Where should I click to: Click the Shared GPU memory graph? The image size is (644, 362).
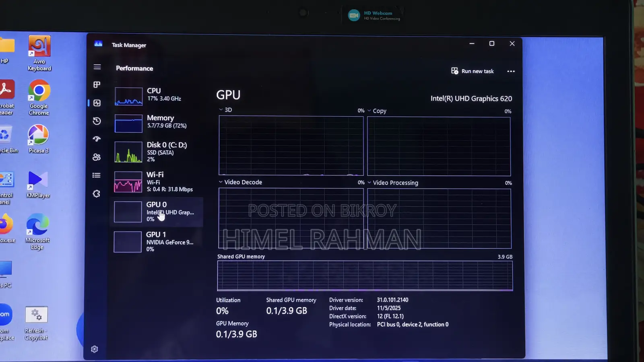tap(365, 276)
